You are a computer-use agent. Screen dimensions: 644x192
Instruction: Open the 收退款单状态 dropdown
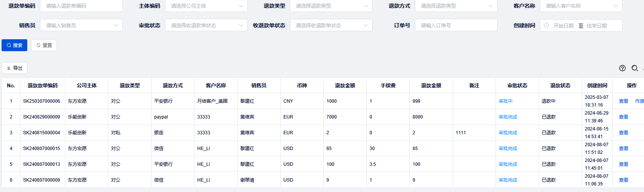coord(331,25)
